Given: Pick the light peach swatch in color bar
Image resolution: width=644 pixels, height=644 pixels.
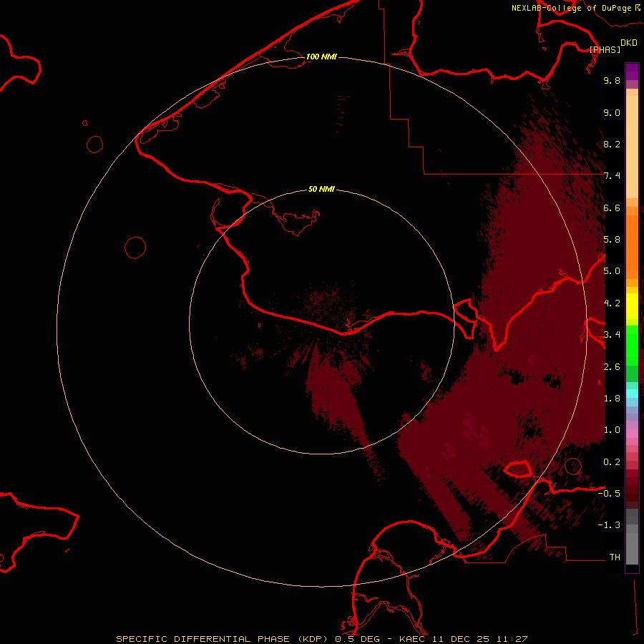Looking at the screenshot, I should (x=632, y=147).
